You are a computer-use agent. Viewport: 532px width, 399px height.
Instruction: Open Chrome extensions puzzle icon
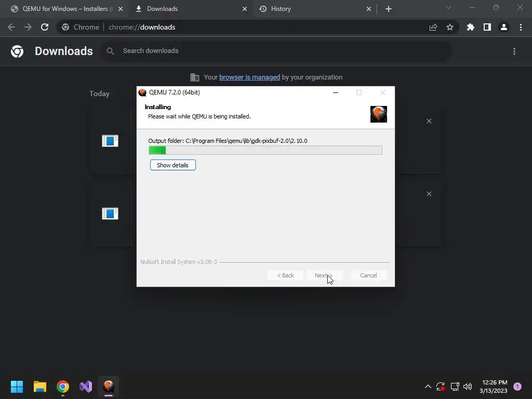[471, 27]
